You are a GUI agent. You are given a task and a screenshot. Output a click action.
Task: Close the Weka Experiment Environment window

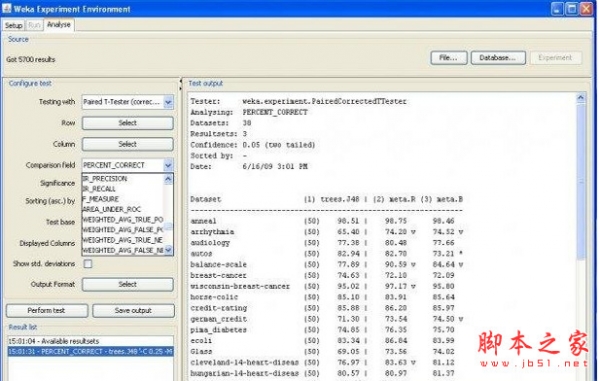tap(586, 9)
